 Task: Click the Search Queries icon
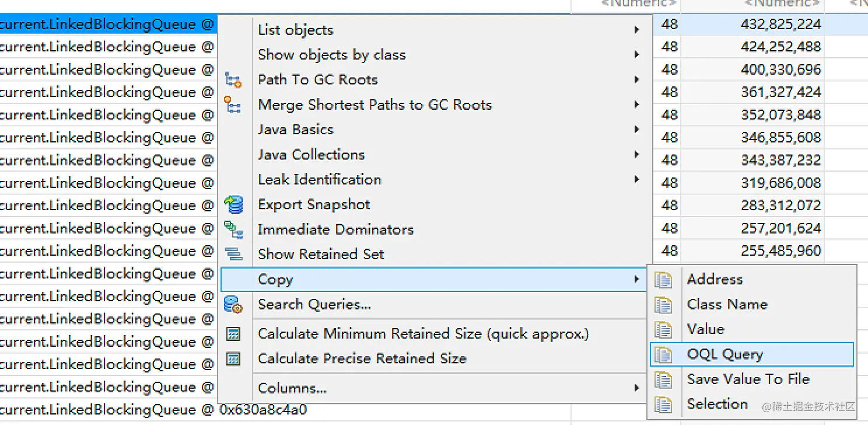point(233,305)
